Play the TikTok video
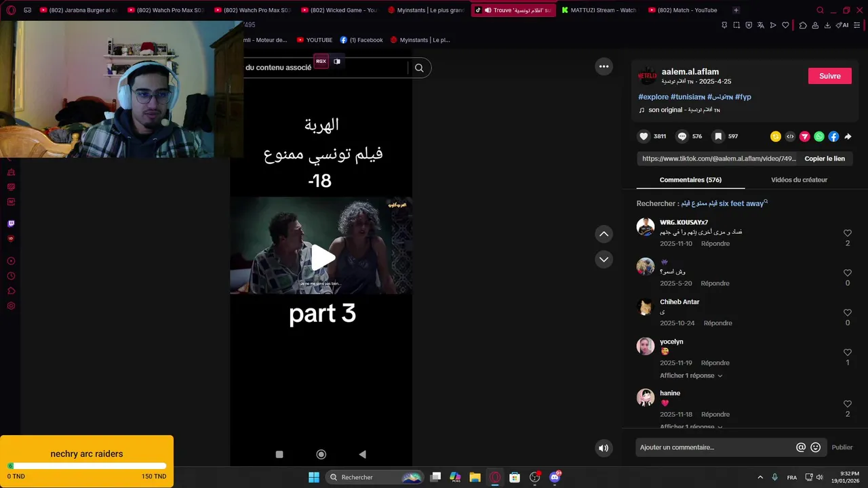Screen dimensions: 868x488 pos(323,258)
